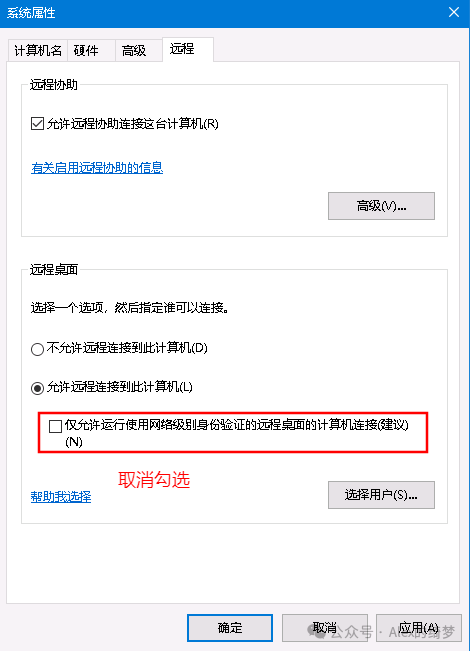Click the 高级(V)... button

pos(381,206)
